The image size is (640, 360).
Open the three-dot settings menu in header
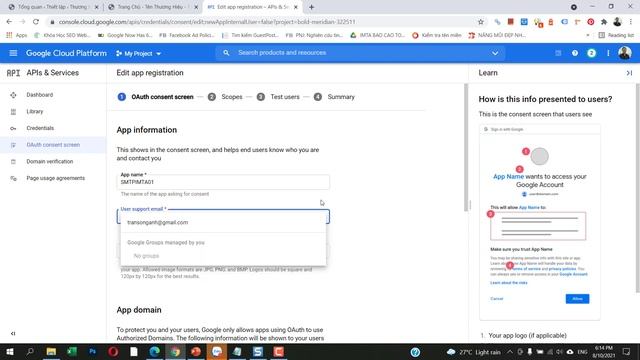608,53
